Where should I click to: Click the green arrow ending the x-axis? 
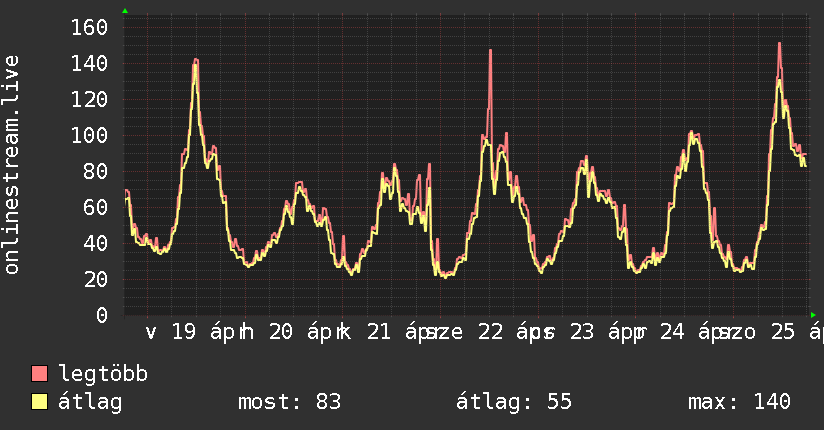[813, 315]
